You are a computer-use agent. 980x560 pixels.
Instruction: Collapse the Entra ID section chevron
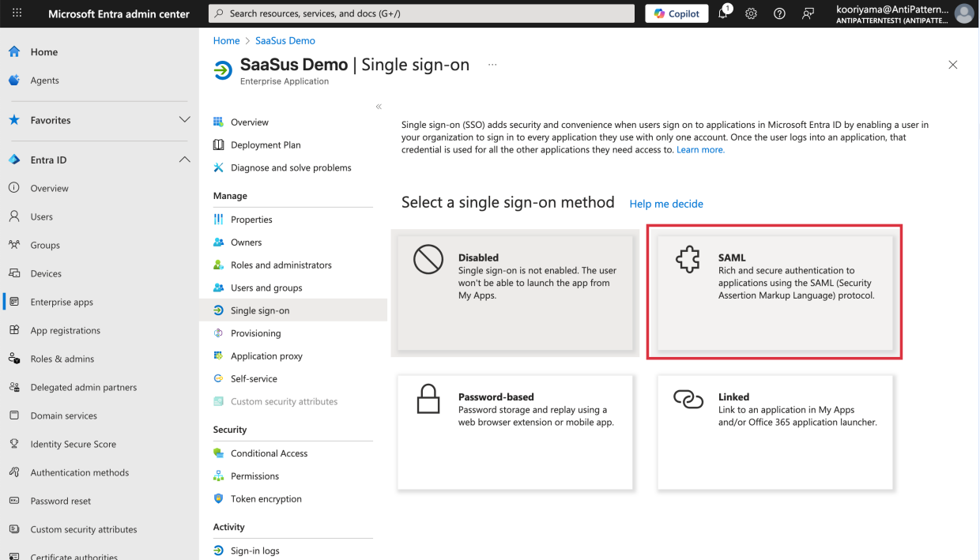pos(184,160)
